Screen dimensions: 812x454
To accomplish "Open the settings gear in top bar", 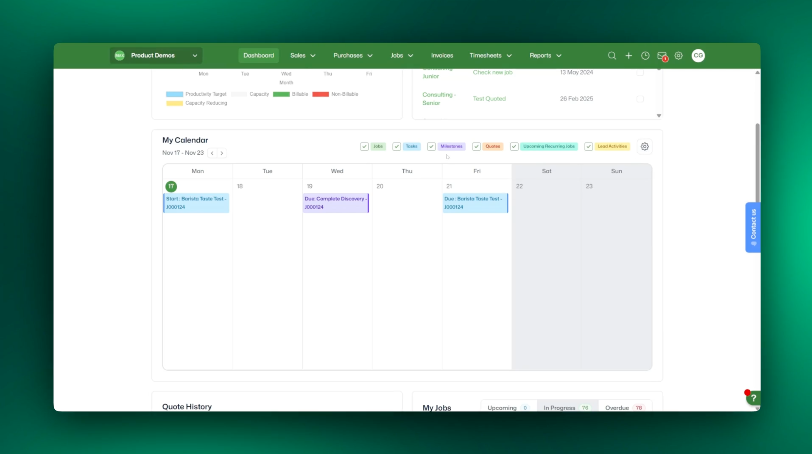I will coord(679,56).
